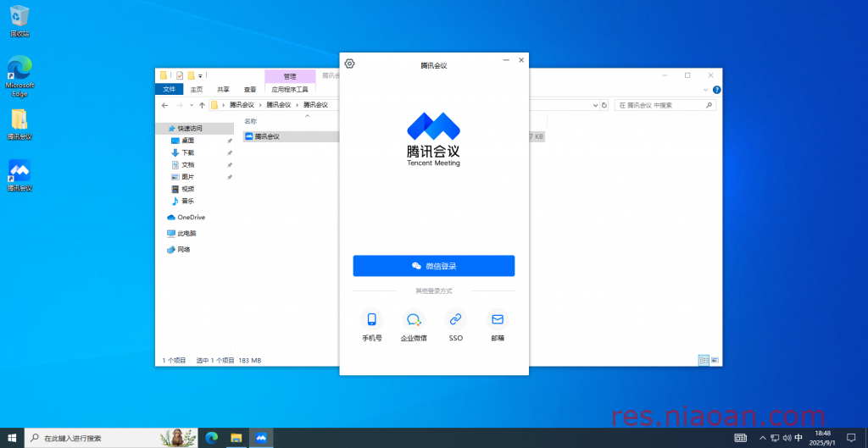Switch Explorer to details view icon
Image resolution: width=868 pixels, height=448 pixels.
tap(704, 360)
